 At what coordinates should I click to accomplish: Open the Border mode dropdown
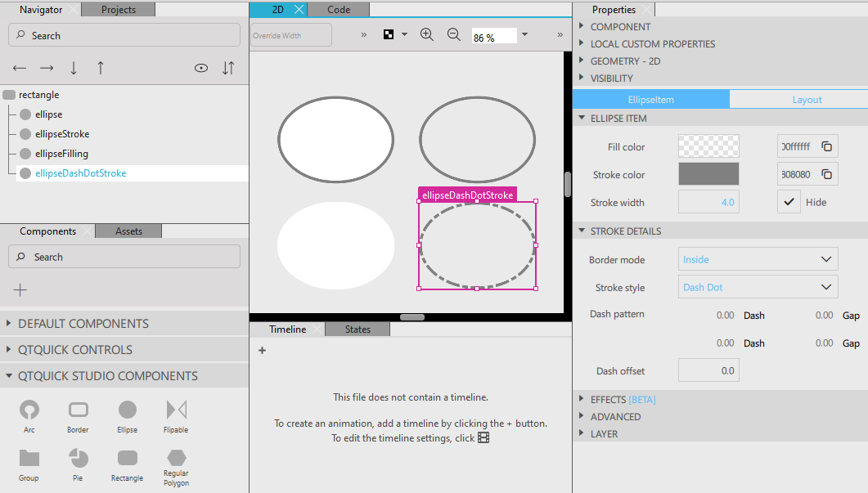point(758,259)
